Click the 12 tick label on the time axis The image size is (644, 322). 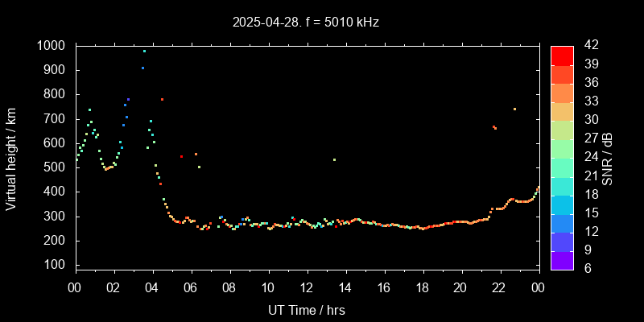click(306, 287)
